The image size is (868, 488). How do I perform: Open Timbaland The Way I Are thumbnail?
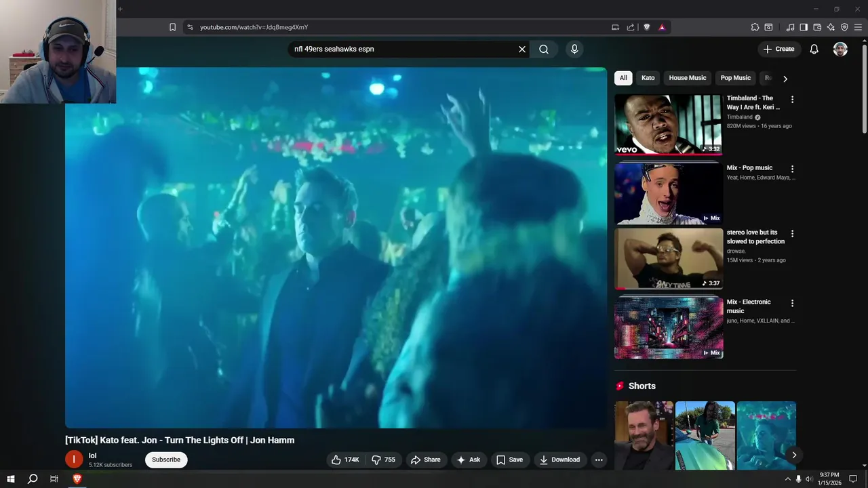click(x=669, y=125)
